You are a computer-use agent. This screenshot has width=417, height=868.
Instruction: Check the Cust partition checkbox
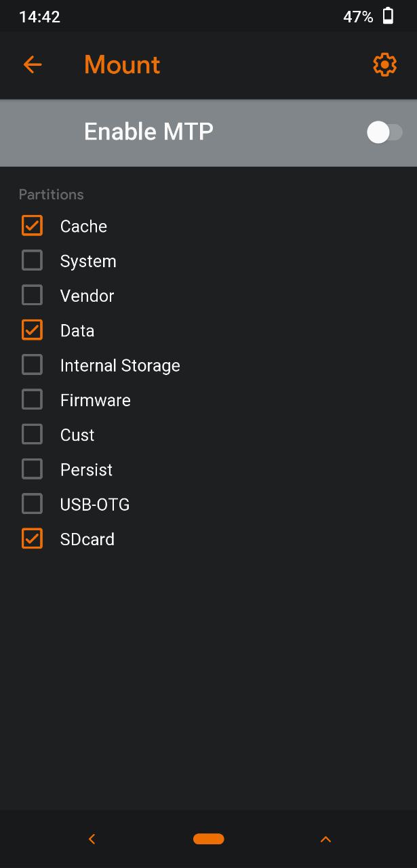[x=32, y=434]
